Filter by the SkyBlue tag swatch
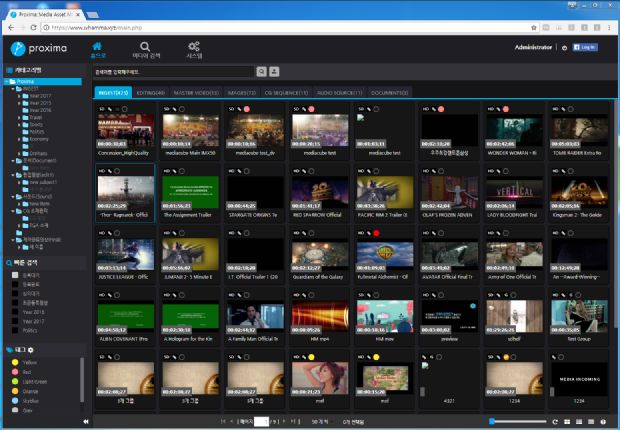620x430 pixels. coord(15,401)
